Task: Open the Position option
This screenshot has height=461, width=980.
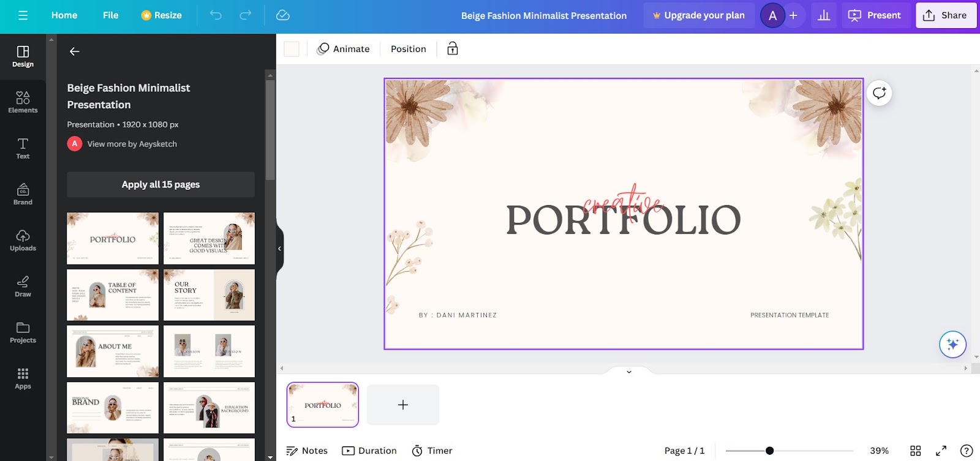Action: point(409,49)
